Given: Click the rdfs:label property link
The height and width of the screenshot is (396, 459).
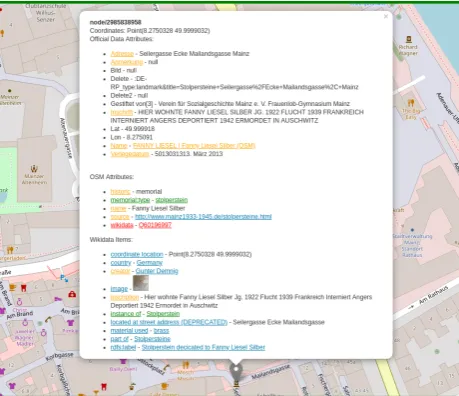Looking at the screenshot, I should (x=123, y=347).
